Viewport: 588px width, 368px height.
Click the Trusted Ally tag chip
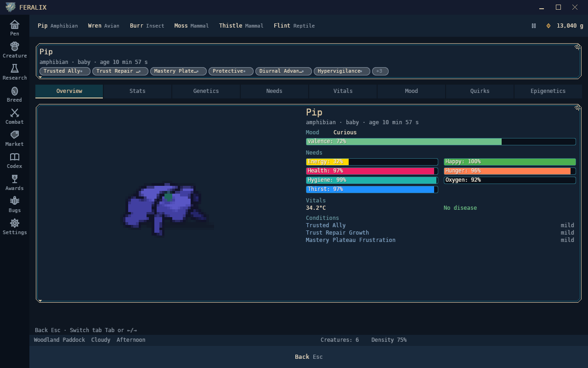coord(65,71)
